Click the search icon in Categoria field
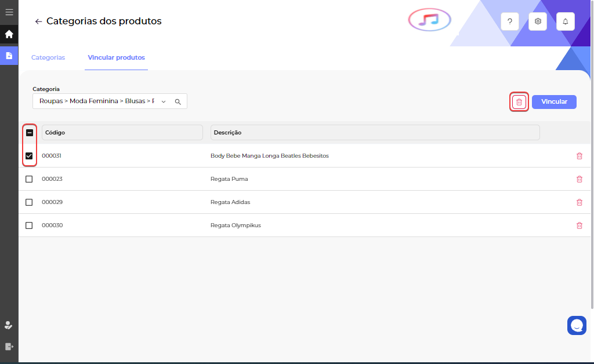 178,101
